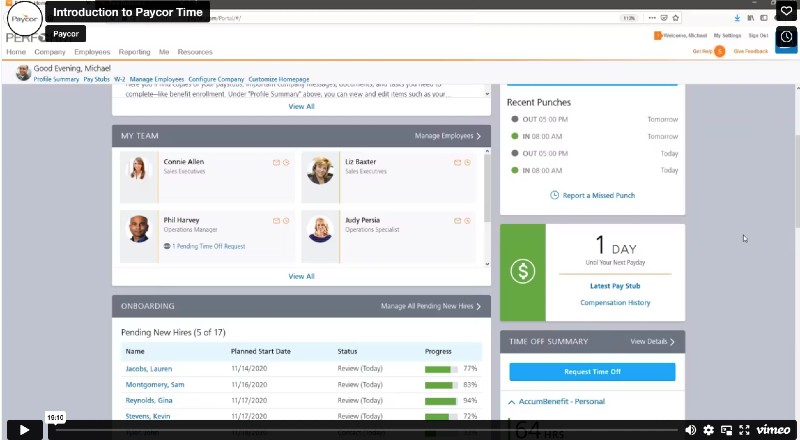Viewport: 800px width, 440px height.
Task: Open Judy Persia's time clock icon
Action: (467, 221)
